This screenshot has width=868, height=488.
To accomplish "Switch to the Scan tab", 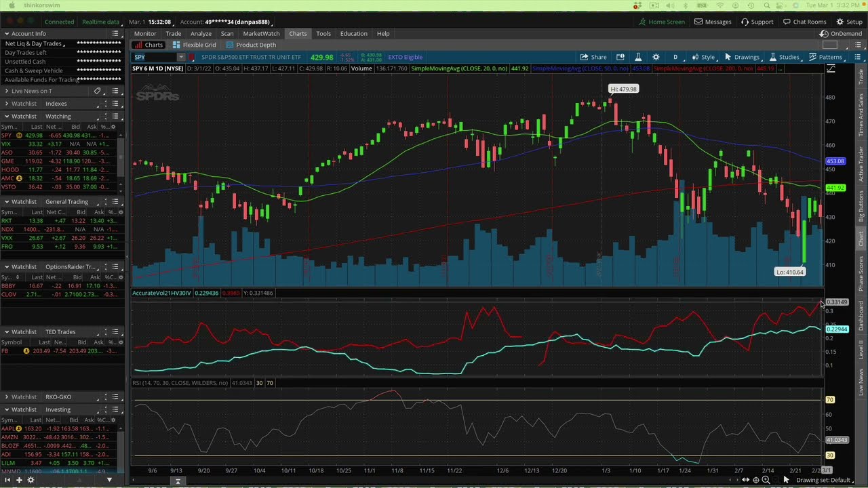I will click(x=227, y=33).
